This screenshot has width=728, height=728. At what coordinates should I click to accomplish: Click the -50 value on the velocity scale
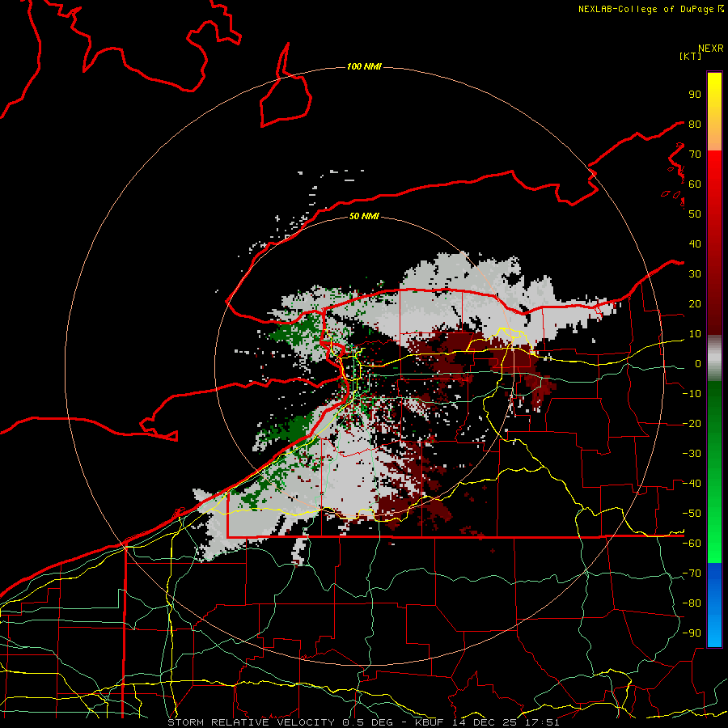[x=692, y=514]
